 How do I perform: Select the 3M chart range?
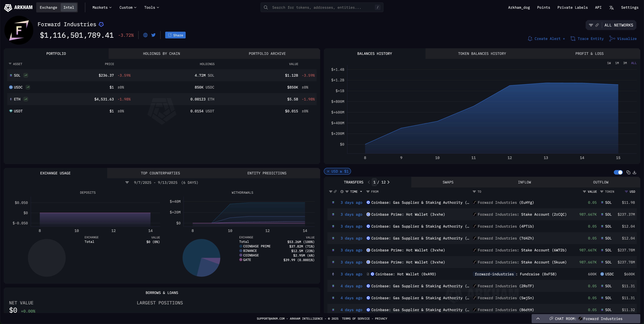(x=625, y=63)
